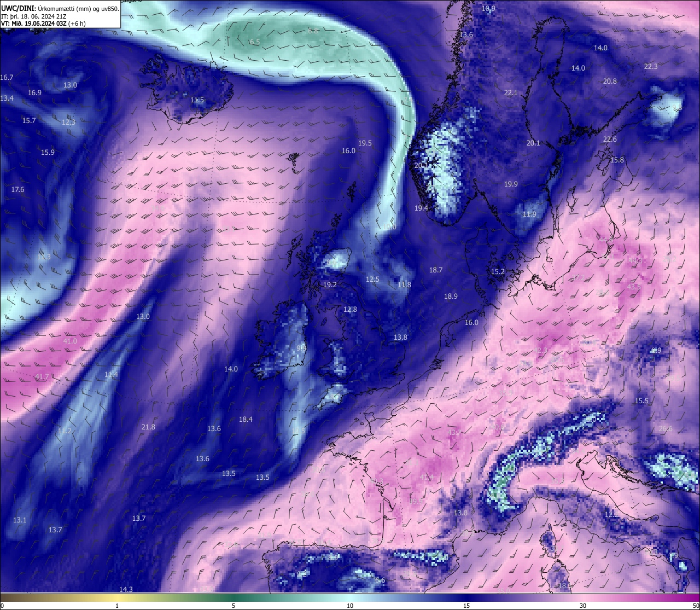Click the 17.6 value label

(17, 189)
